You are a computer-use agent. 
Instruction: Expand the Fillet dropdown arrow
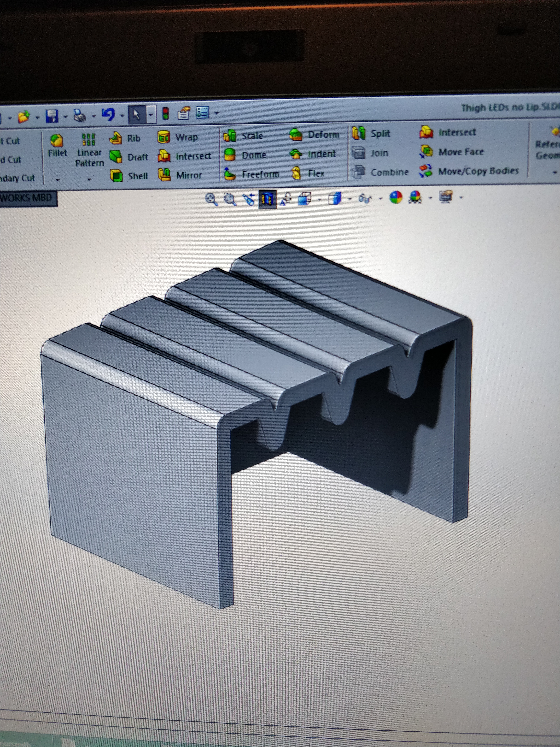point(57,180)
